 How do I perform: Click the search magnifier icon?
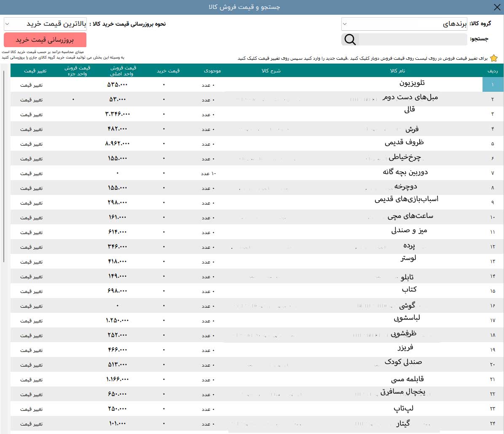coord(350,40)
